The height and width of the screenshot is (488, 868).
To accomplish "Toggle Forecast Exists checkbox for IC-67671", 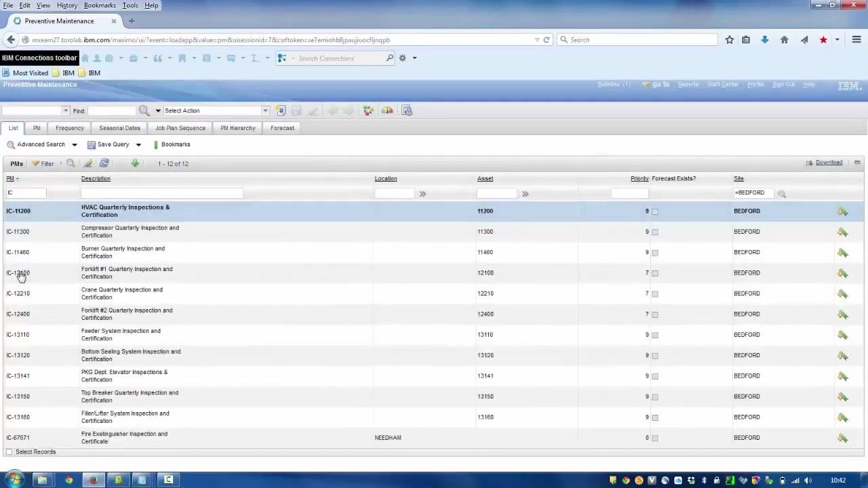I will click(654, 438).
